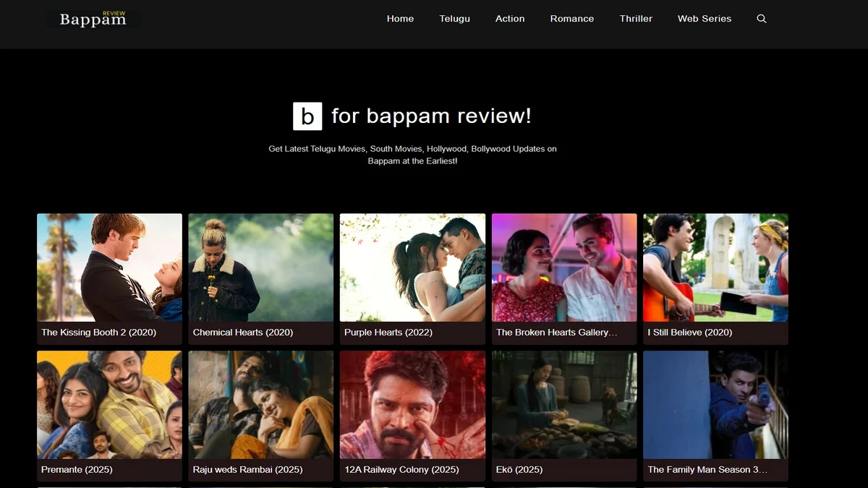Click the 'for bappam review!' heading text
Image resolution: width=868 pixels, height=488 pixels.
[430, 116]
